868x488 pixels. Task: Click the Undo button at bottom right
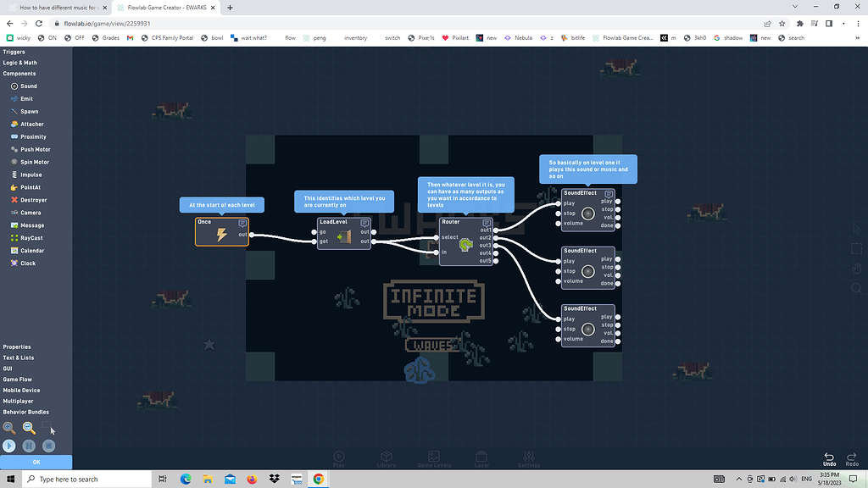(829, 458)
